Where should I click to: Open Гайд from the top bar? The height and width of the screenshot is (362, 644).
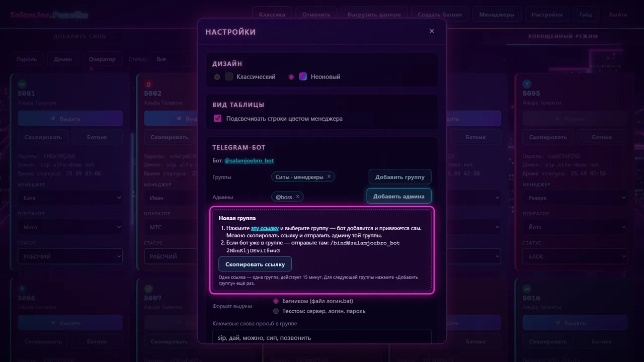coord(586,15)
